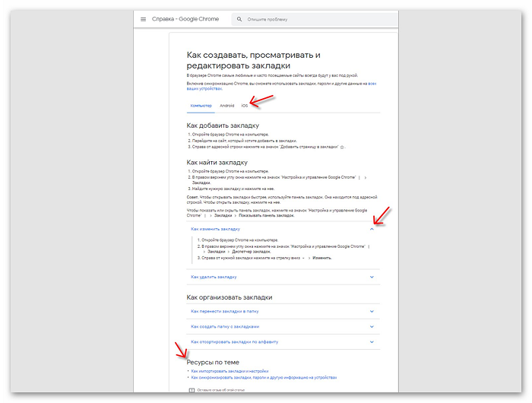Focus the 'Опишите проблему' search field
532x403 pixels.
click(x=314, y=19)
